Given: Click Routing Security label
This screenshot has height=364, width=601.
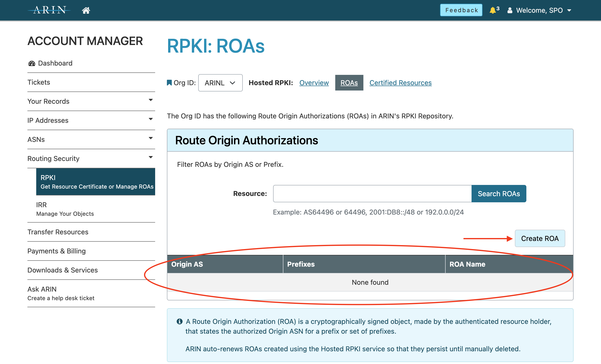Looking at the screenshot, I should coord(54,159).
